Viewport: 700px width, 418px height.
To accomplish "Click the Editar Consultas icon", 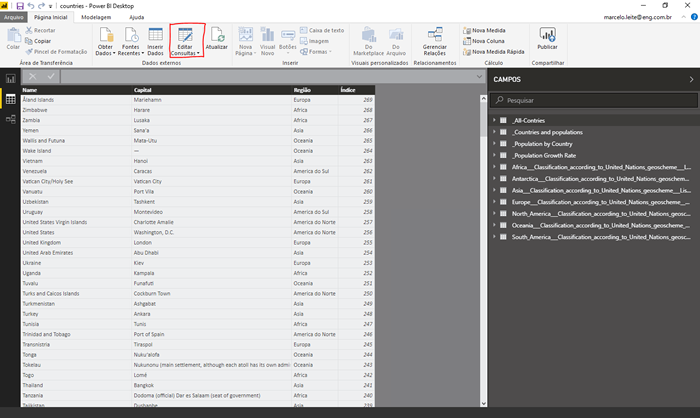I will tap(185, 35).
